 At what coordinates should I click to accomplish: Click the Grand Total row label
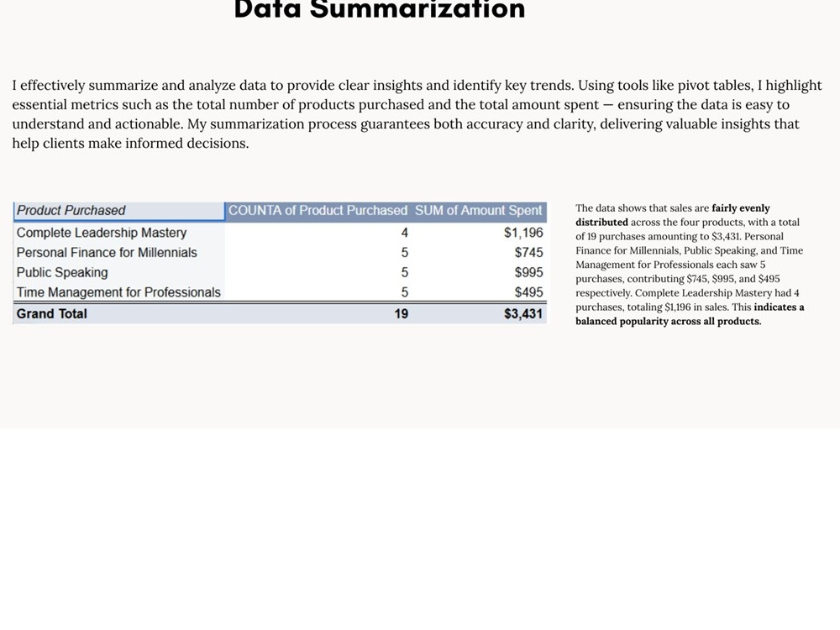point(51,313)
